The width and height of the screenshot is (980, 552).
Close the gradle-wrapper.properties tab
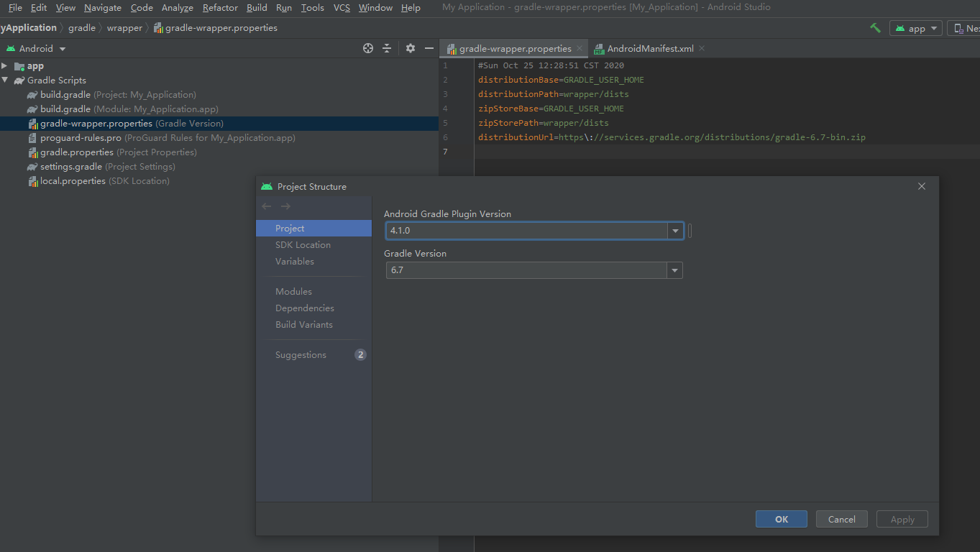click(580, 48)
